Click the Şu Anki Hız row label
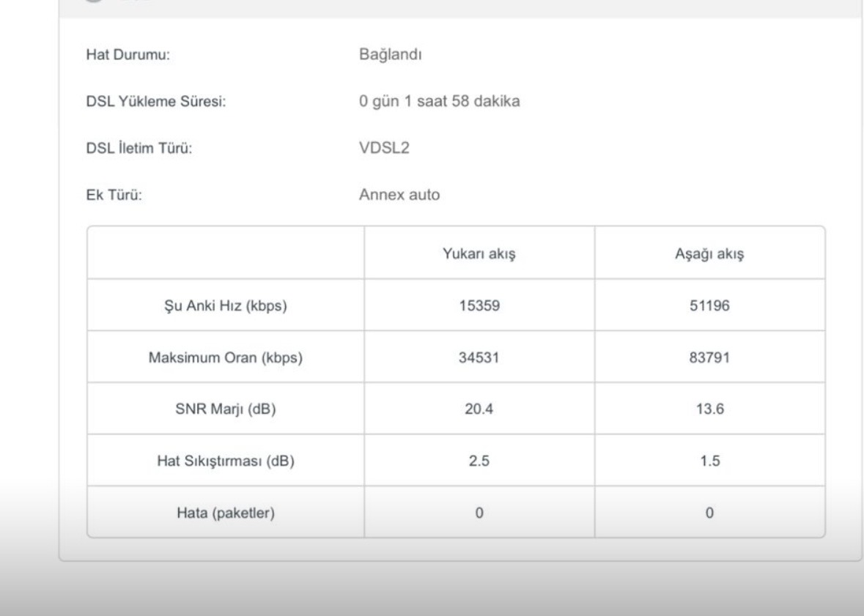864x616 pixels. pos(226,306)
